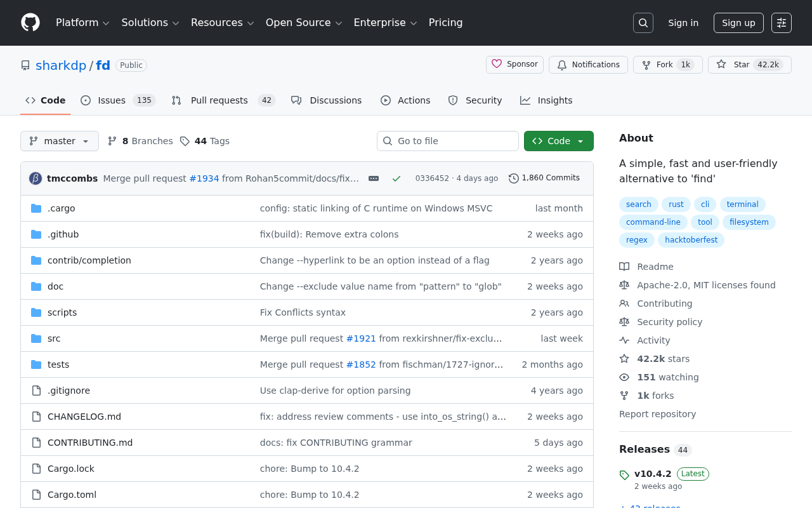This screenshot has height=508, width=812.
Task: Click the search topic tag
Action: coord(638,204)
